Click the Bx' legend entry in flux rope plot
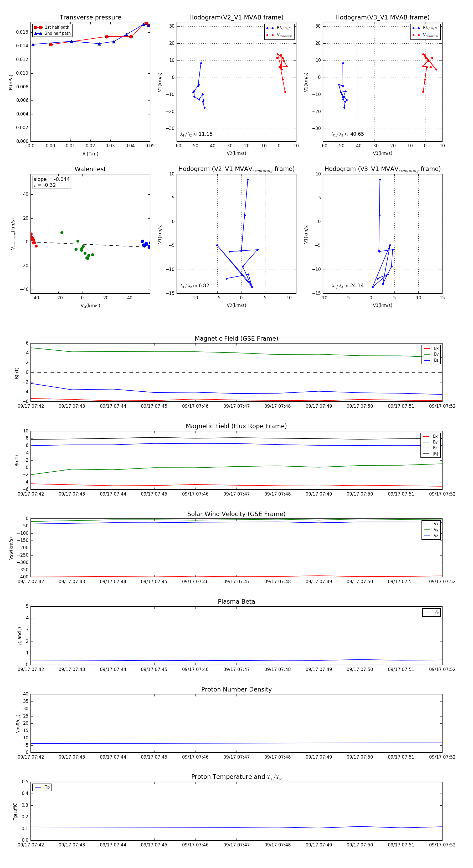The height and width of the screenshot is (868, 473). click(431, 436)
